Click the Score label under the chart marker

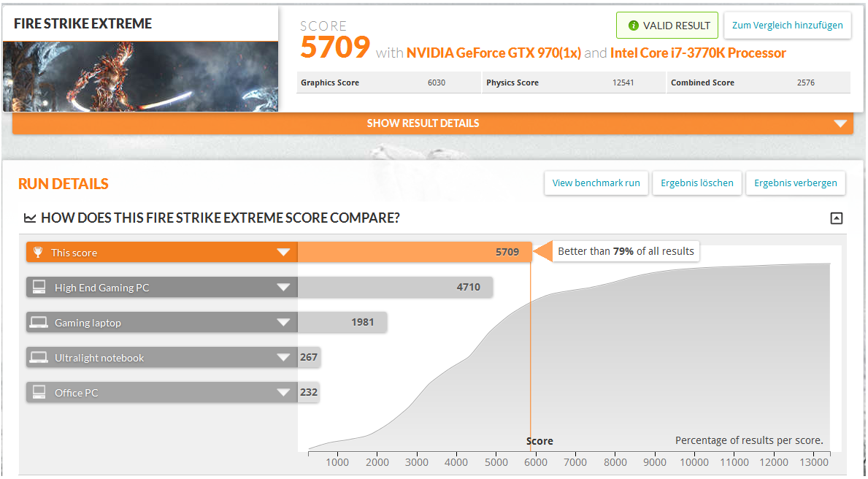539,441
